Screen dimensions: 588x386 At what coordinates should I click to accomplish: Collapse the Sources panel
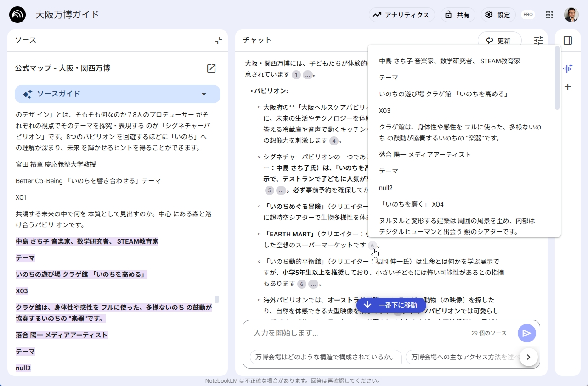click(219, 40)
